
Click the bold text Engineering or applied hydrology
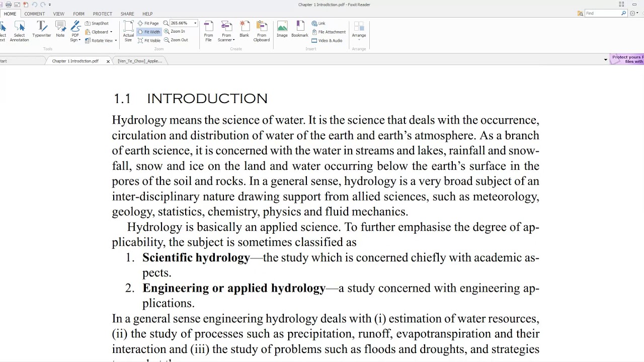[x=234, y=288]
